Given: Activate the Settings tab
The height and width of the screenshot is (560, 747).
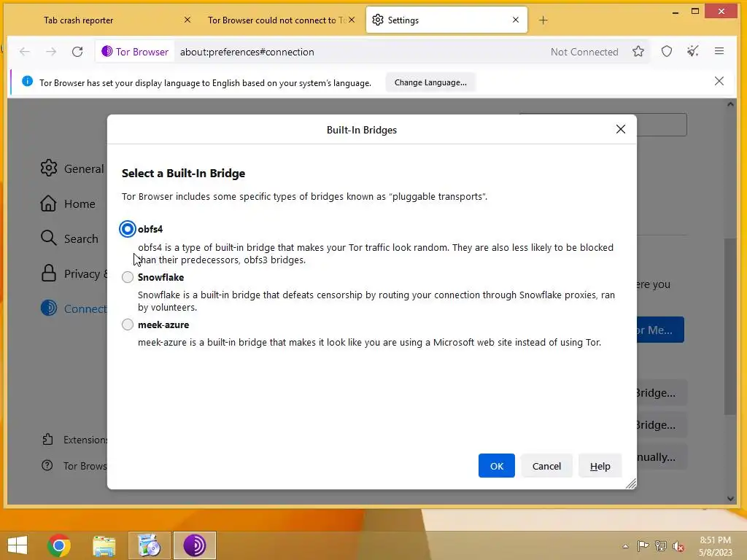Looking at the screenshot, I should (446, 20).
